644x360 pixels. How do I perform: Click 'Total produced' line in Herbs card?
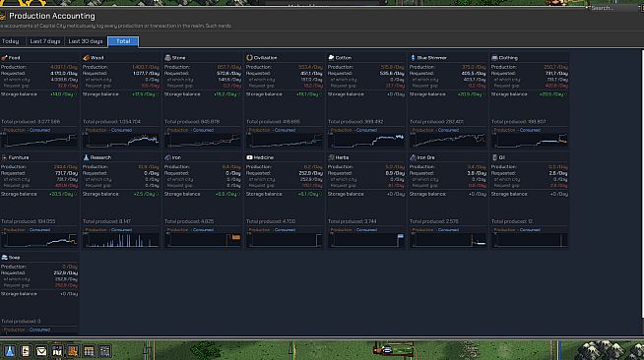pyautogui.click(x=353, y=221)
